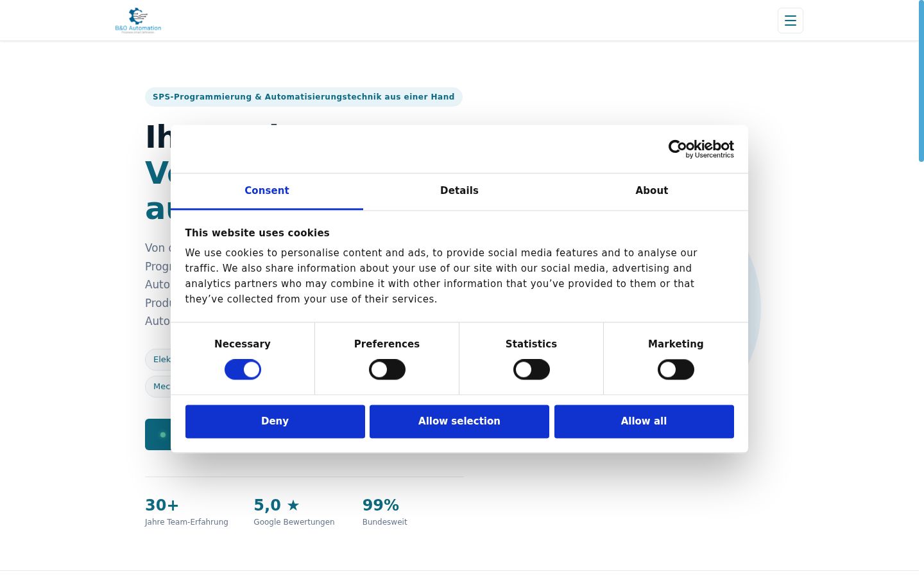Viewport: 924px width, 578px height.
Task: Toggle the Necessary cookies switch
Action: 243,370
